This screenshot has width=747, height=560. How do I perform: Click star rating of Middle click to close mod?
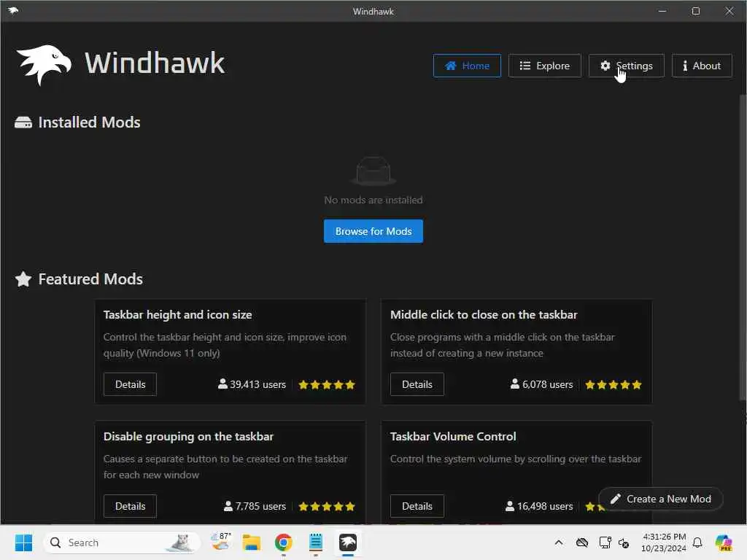[x=614, y=385]
